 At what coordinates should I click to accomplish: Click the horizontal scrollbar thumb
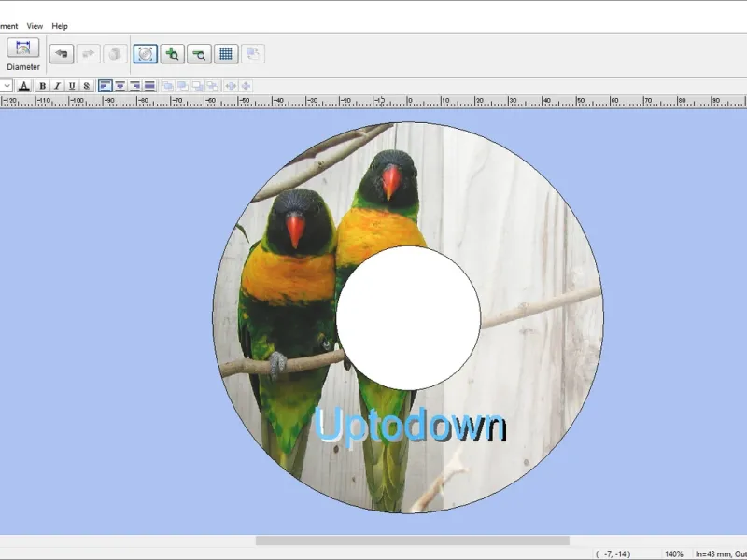pos(413,540)
